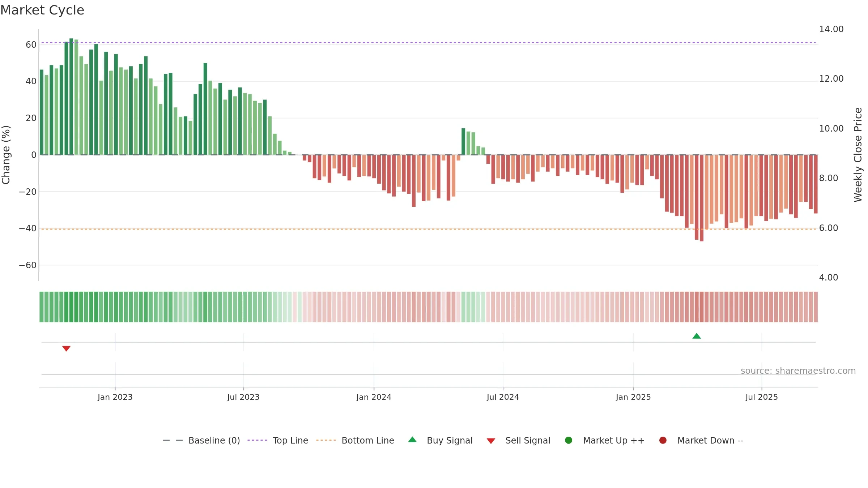Click the tallest green bar above the top line
This screenshot has width=868, height=488.
point(71,97)
